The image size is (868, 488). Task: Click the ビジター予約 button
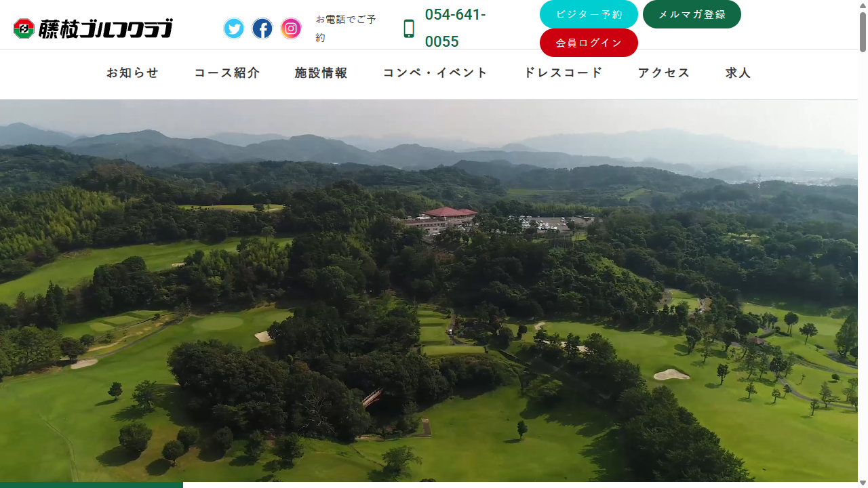pos(589,14)
